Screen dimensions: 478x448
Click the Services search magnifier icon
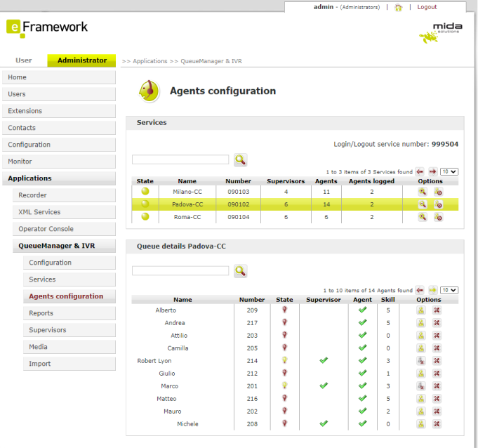click(x=240, y=160)
